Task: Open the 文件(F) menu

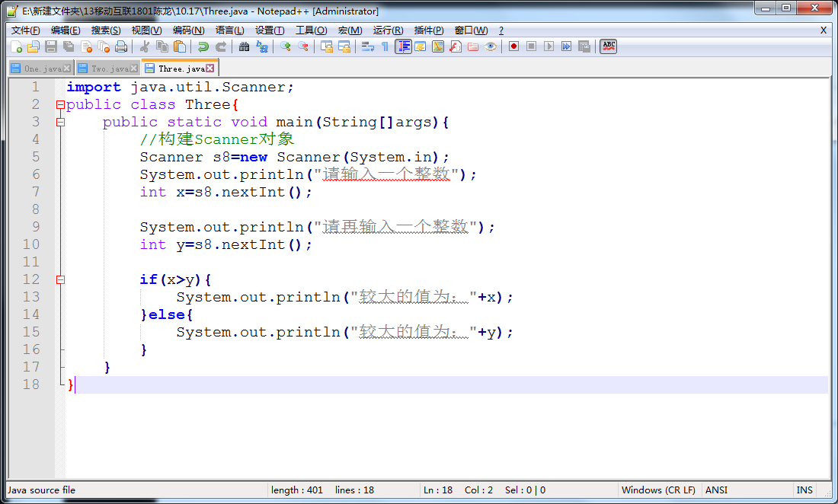Action: [x=26, y=30]
